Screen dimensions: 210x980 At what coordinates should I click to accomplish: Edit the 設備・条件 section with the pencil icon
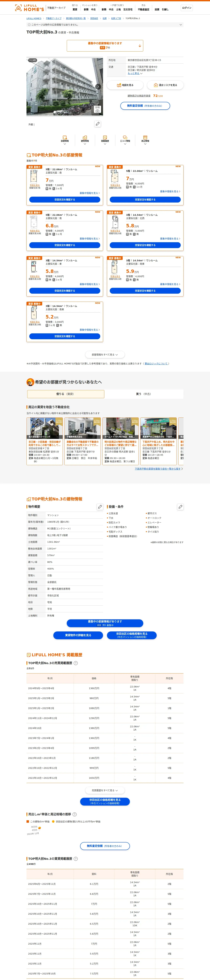pyautogui.click(x=180, y=507)
